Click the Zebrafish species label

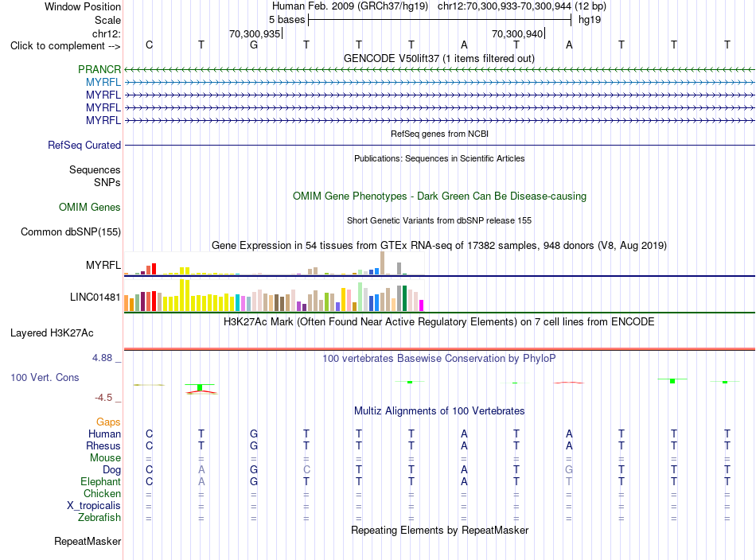coord(99,517)
